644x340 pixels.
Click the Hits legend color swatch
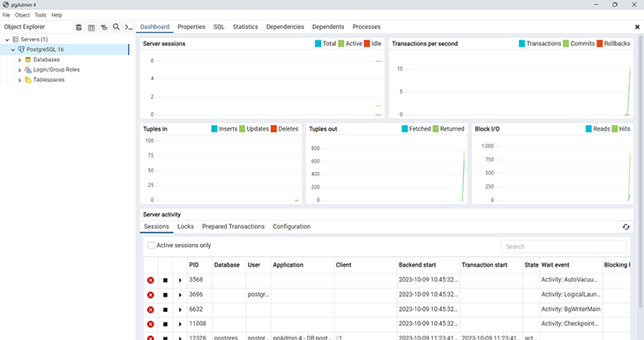[615, 129]
